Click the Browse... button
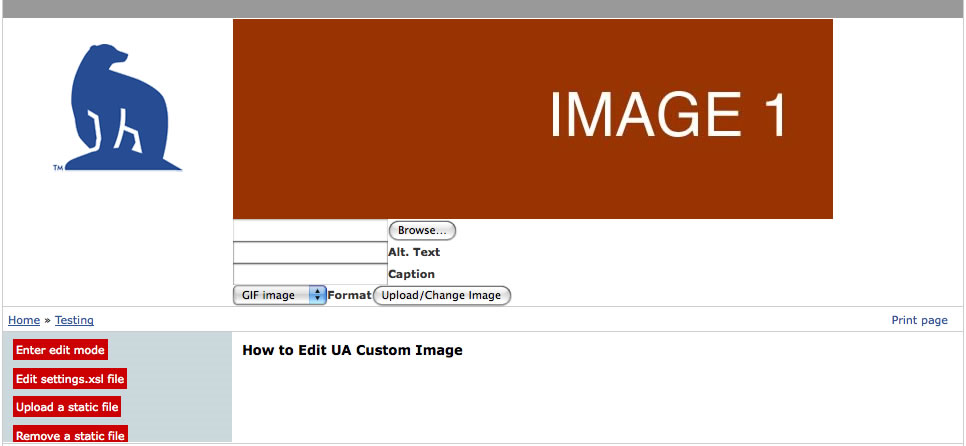This screenshot has height=446, width=966. [x=422, y=230]
